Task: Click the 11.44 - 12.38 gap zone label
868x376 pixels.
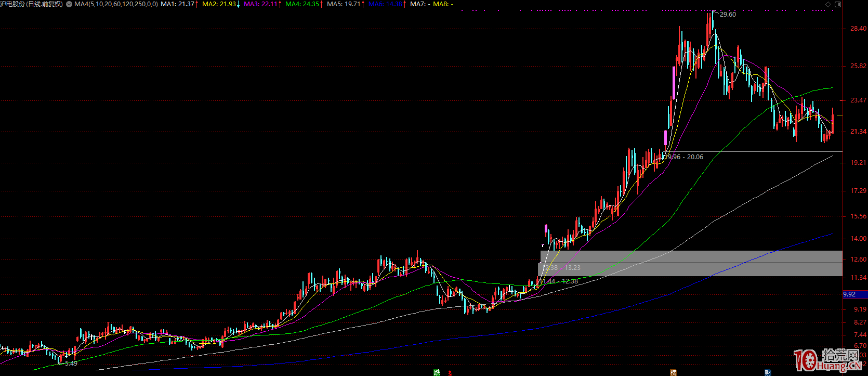Action: click(x=559, y=281)
